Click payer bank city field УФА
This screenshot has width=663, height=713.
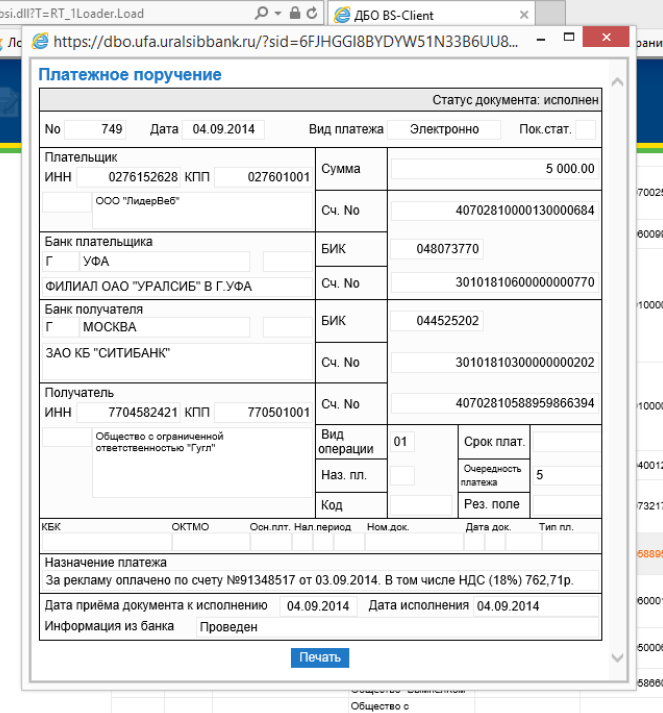pos(165,261)
